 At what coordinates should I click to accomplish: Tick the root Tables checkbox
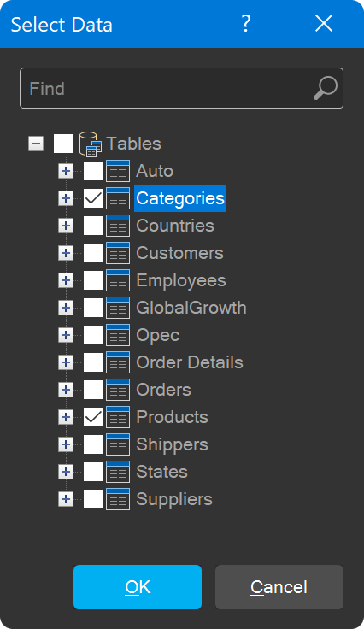[63, 144]
